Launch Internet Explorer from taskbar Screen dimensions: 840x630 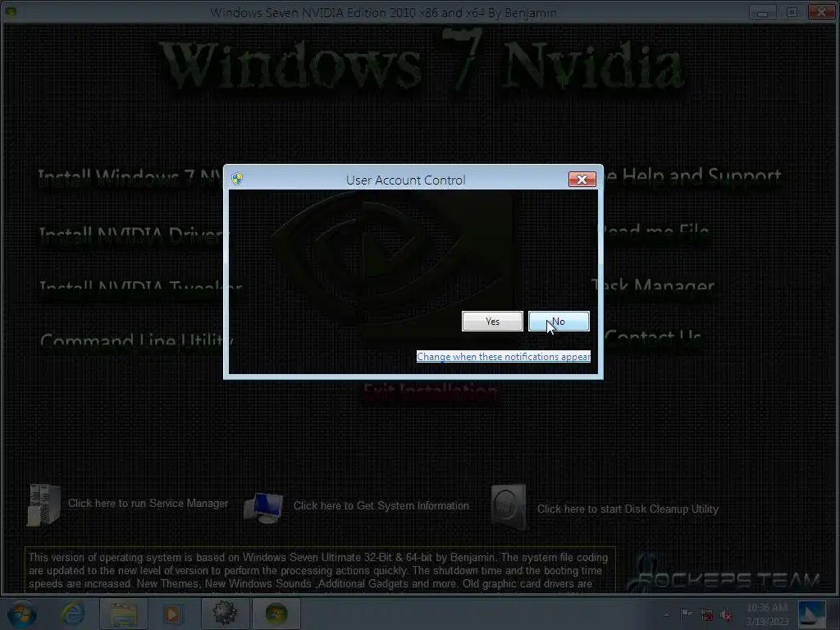click(72, 614)
